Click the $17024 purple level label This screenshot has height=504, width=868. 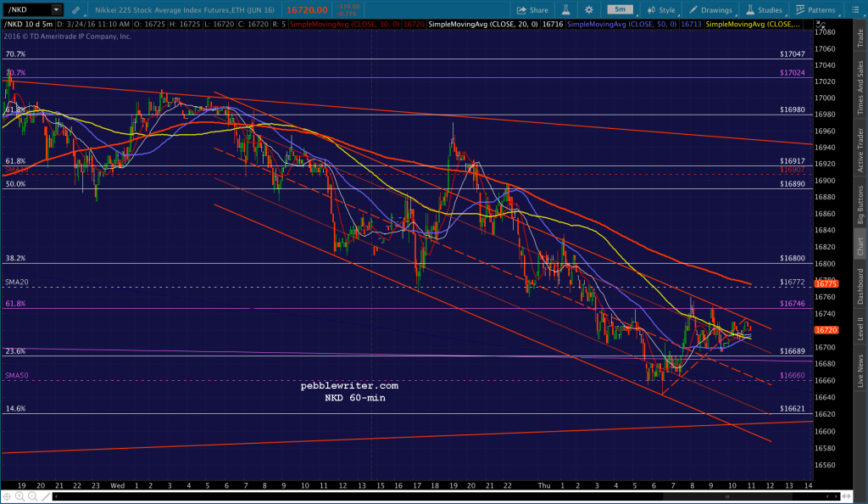tap(793, 73)
